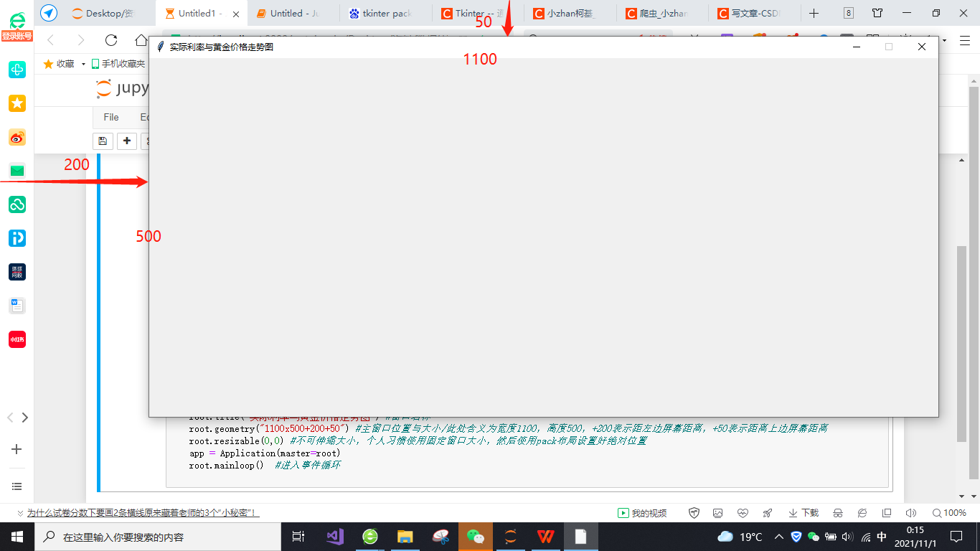Screen dimensions: 980x551
Task: Open the Windows notification center icon
Action: 956,537
